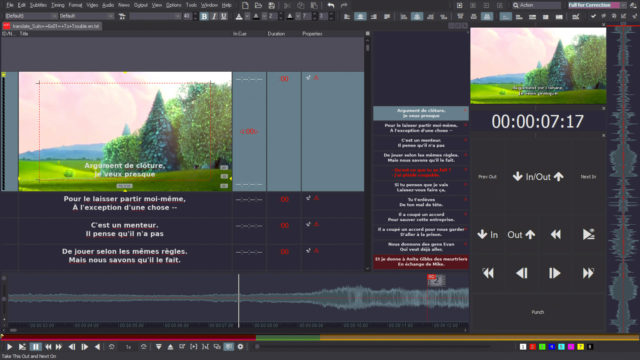Open the font name dropdown
This screenshot has height=360, width=640.
(x=155, y=16)
